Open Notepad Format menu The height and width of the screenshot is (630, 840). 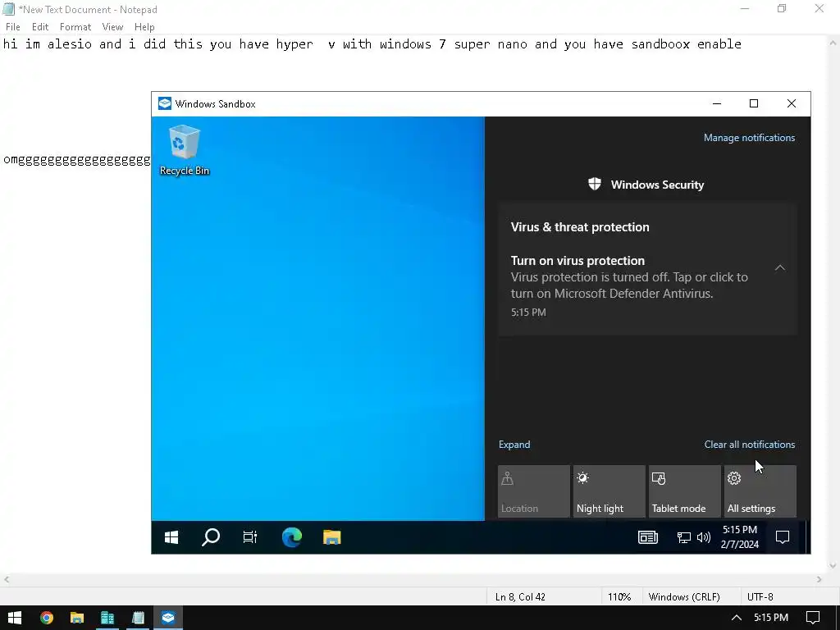(75, 27)
